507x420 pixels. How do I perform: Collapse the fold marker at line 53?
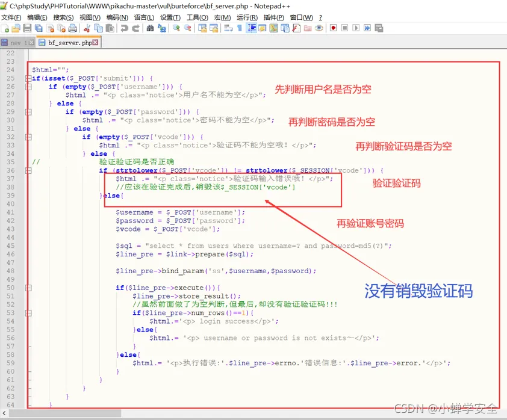pyautogui.click(x=28, y=313)
